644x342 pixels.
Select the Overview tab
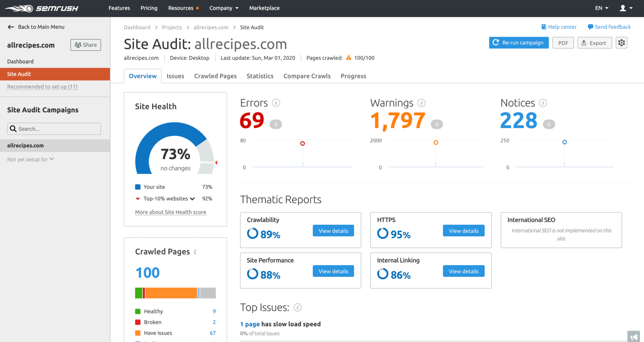pos(142,76)
